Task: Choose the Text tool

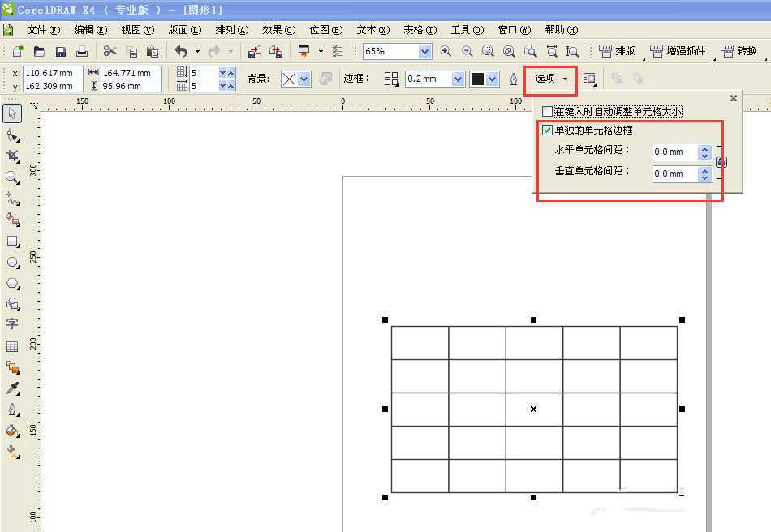Action: (12, 324)
